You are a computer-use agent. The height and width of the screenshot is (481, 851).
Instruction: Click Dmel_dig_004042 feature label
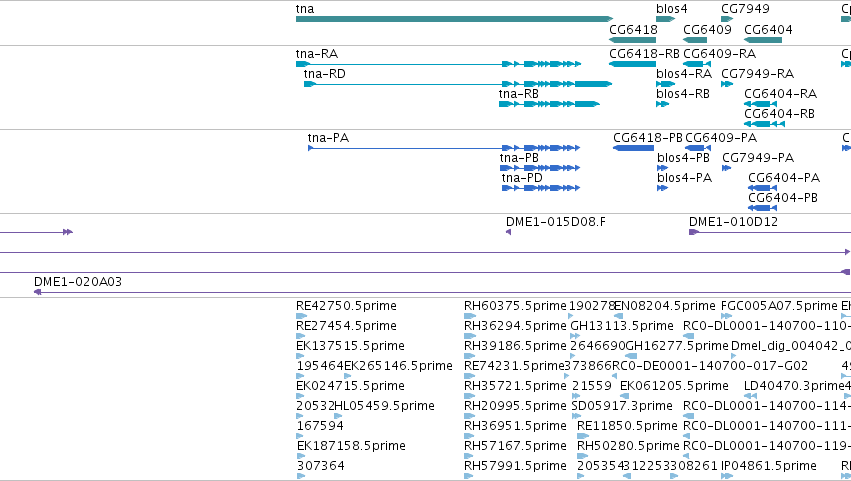[x=791, y=346]
